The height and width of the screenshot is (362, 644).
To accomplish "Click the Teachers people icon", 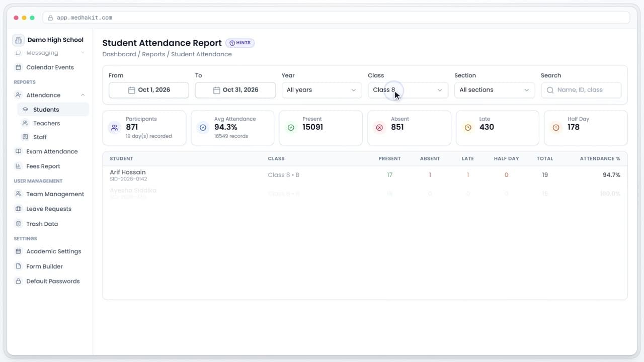I will click(x=26, y=123).
